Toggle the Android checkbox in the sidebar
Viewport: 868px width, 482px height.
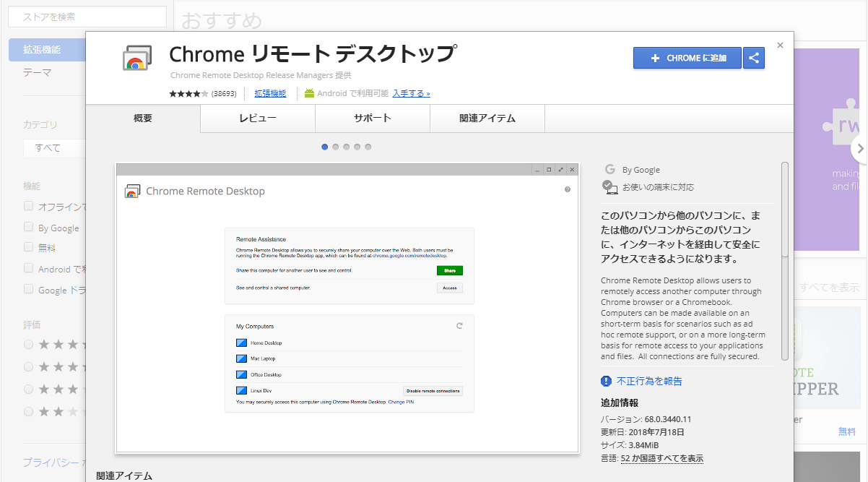pos(29,268)
